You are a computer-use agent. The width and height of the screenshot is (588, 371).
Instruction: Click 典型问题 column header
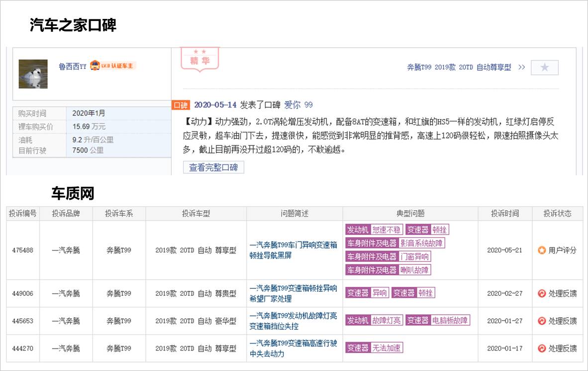pos(410,213)
